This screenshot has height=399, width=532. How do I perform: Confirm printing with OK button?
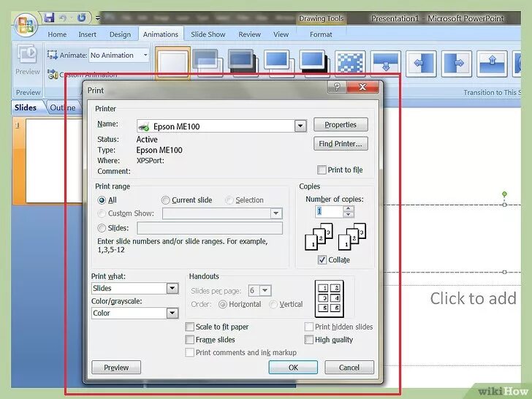tap(293, 368)
